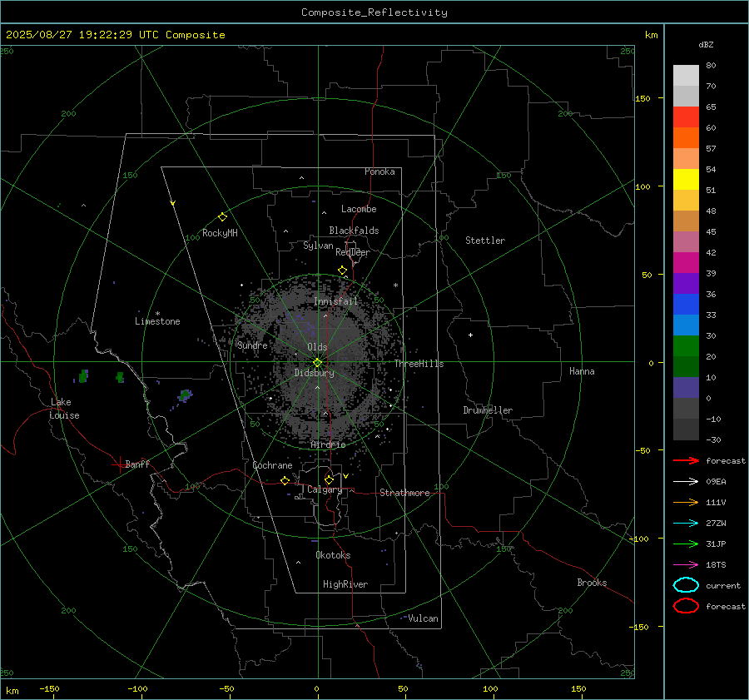Viewport: 749px width, 700px height.
Task: Click the Stettler label
Action: (x=485, y=241)
